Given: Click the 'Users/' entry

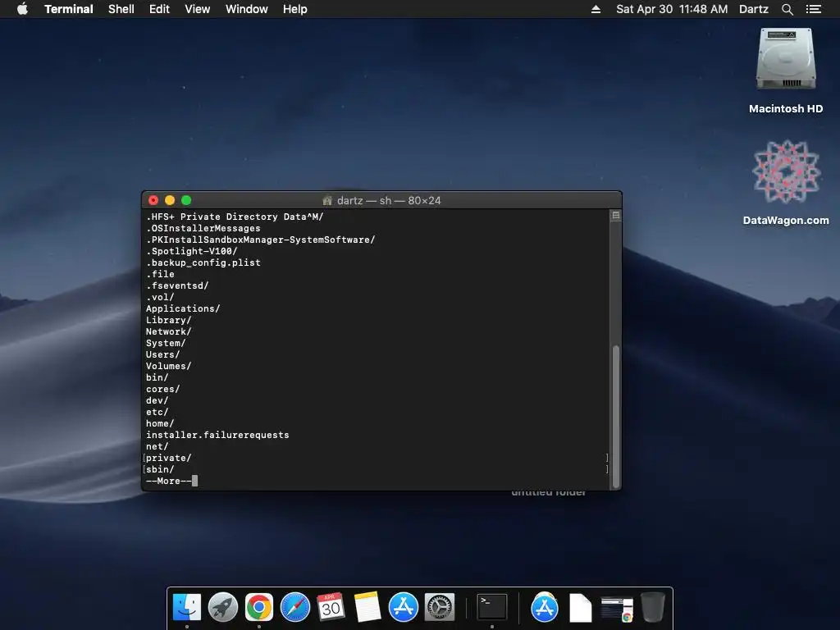Looking at the screenshot, I should pyautogui.click(x=163, y=354).
